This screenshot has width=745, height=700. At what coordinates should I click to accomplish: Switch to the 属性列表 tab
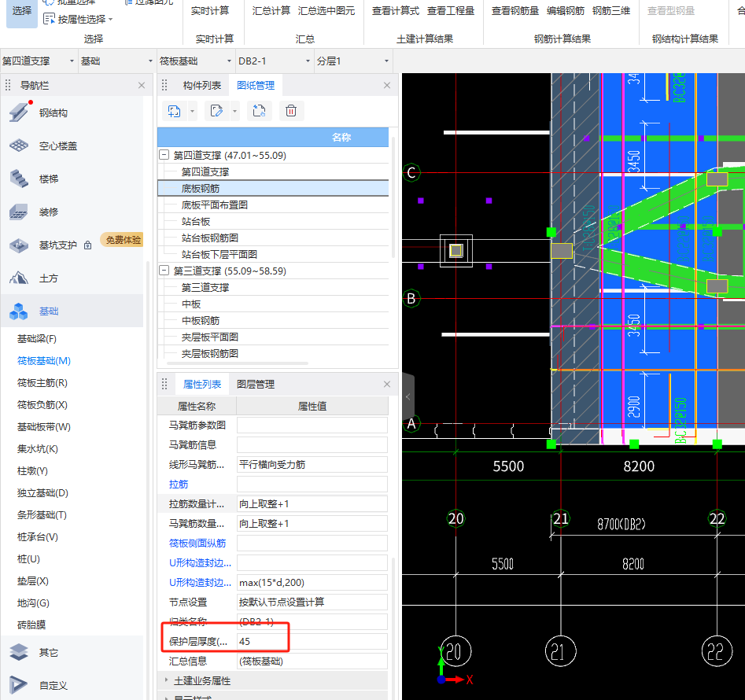[202, 384]
